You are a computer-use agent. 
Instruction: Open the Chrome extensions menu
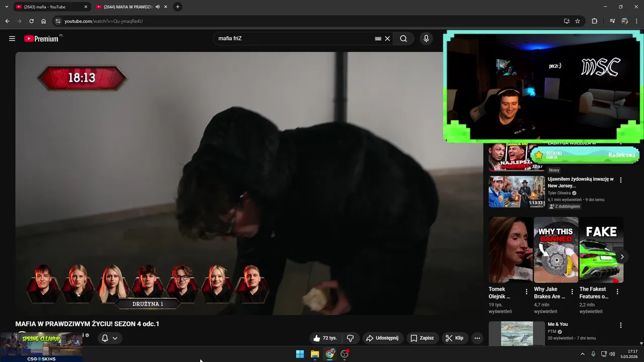[x=594, y=21]
